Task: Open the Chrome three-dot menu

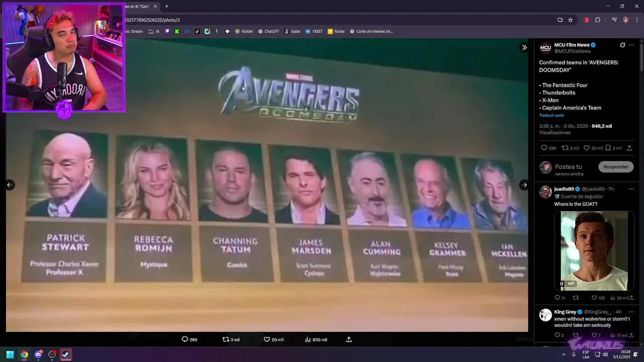Action: 637,20
